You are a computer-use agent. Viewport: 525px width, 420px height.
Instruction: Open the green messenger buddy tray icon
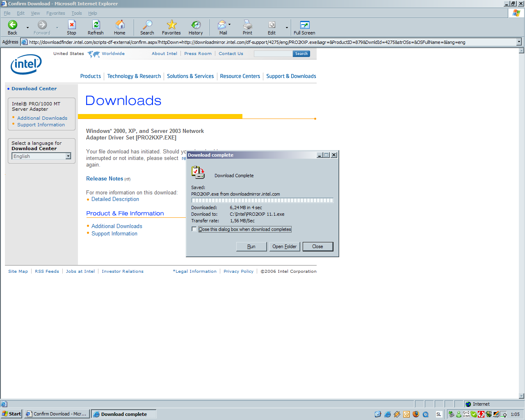pos(459,414)
